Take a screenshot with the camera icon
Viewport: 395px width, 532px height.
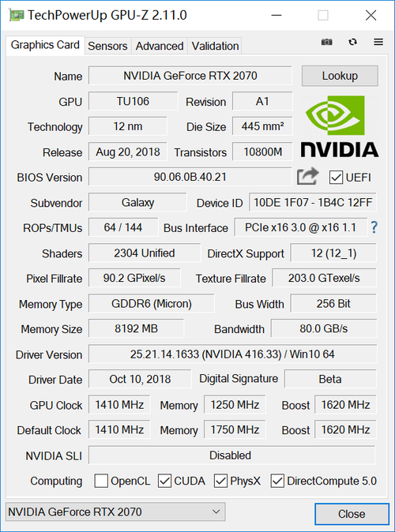coord(327,42)
